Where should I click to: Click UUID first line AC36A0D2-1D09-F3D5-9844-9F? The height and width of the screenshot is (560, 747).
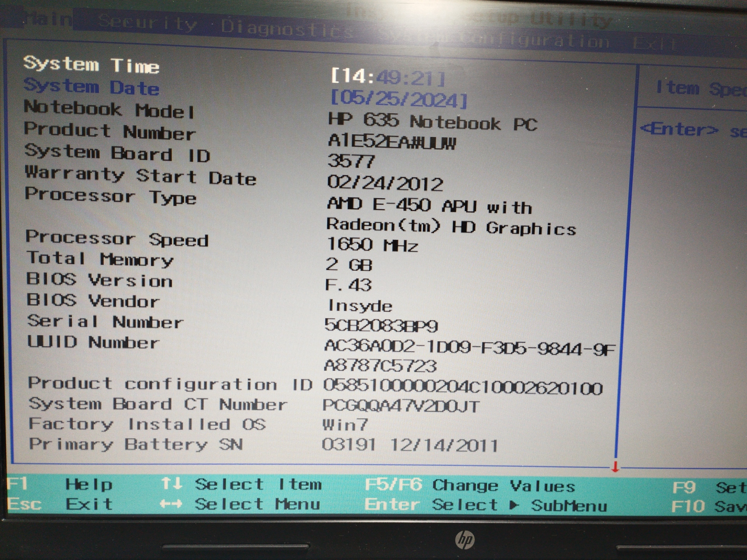pyautogui.click(x=470, y=347)
